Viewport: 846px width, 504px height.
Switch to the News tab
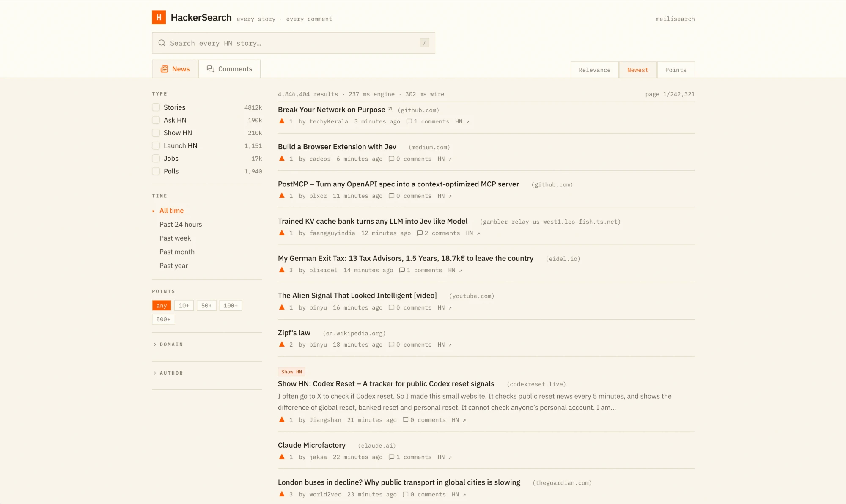click(x=175, y=69)
